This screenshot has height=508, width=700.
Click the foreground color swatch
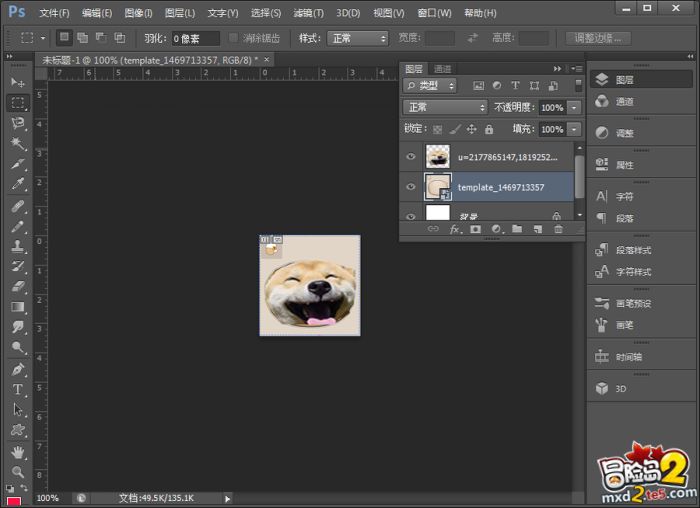pos(14,502)
